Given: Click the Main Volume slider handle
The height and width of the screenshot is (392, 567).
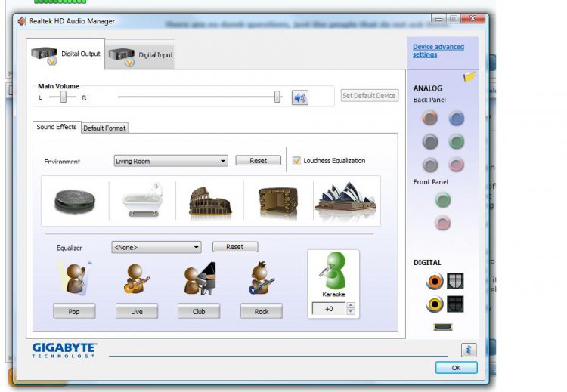Looking at the screenshot, I should (x=277, y=97).
